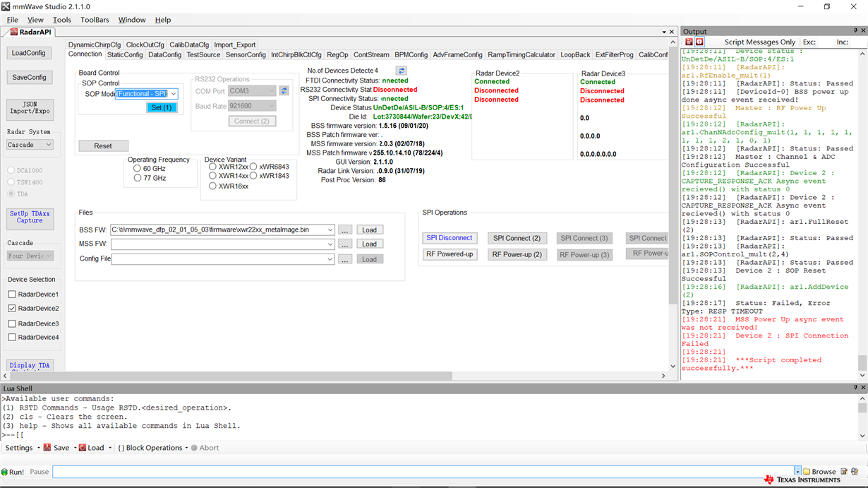
Task: Refresh the number of devices detected
Action: pos(401,71)
